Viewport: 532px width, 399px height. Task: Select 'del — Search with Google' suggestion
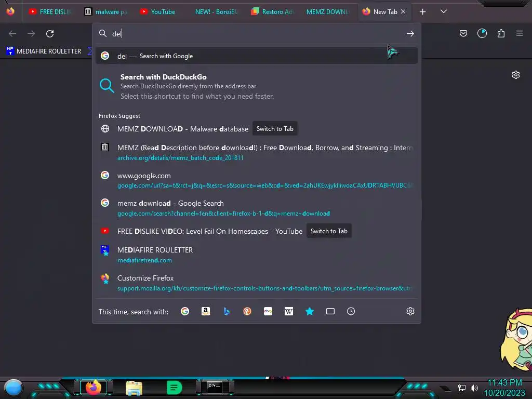point(257,56)
